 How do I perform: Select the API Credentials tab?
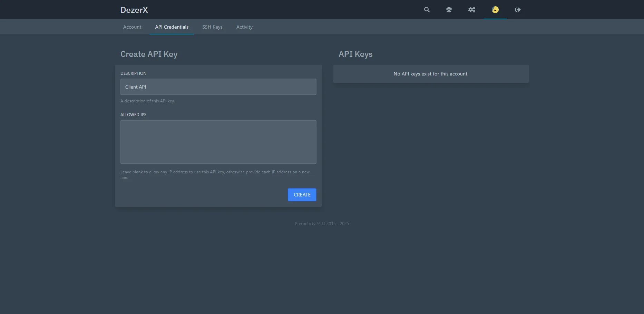point(172,27)
